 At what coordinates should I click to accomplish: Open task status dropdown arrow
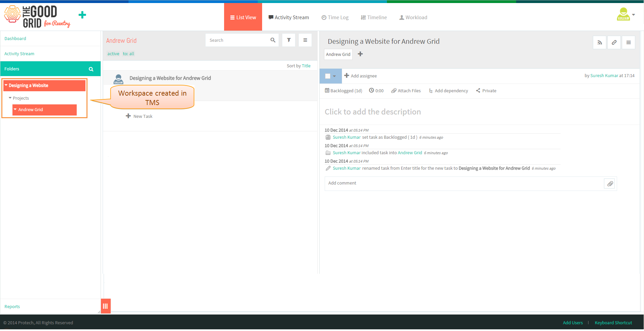tap(334, 76)
